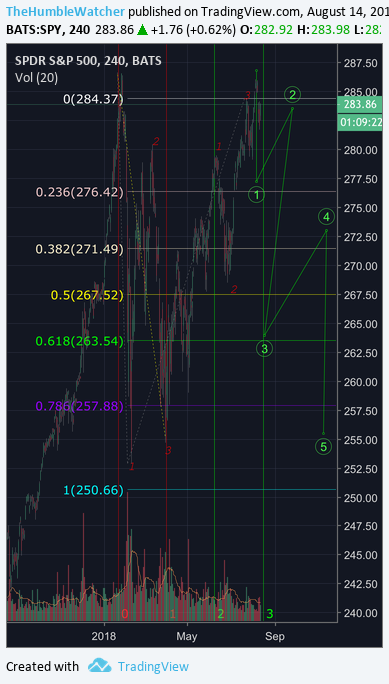The image size is (389, 684).
Task: Click the 0.618(263.54) Fibonacci level label
Action: tap(80, 341)
